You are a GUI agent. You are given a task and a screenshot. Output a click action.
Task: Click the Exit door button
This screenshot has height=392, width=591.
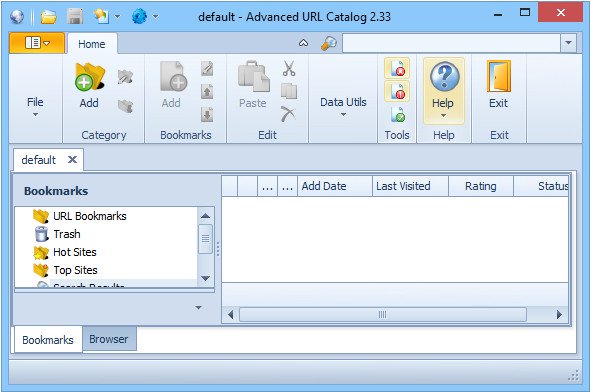pyautogui.click(x=499, y=85)
